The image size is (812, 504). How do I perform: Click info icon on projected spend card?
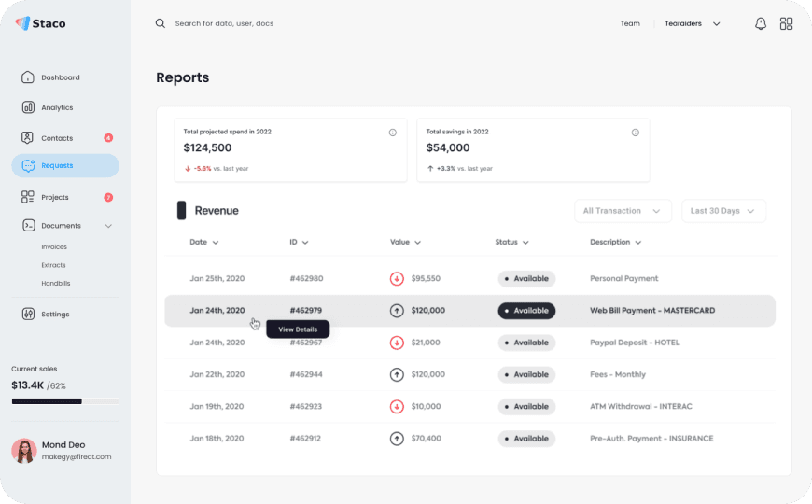click(x=393, y=133)
